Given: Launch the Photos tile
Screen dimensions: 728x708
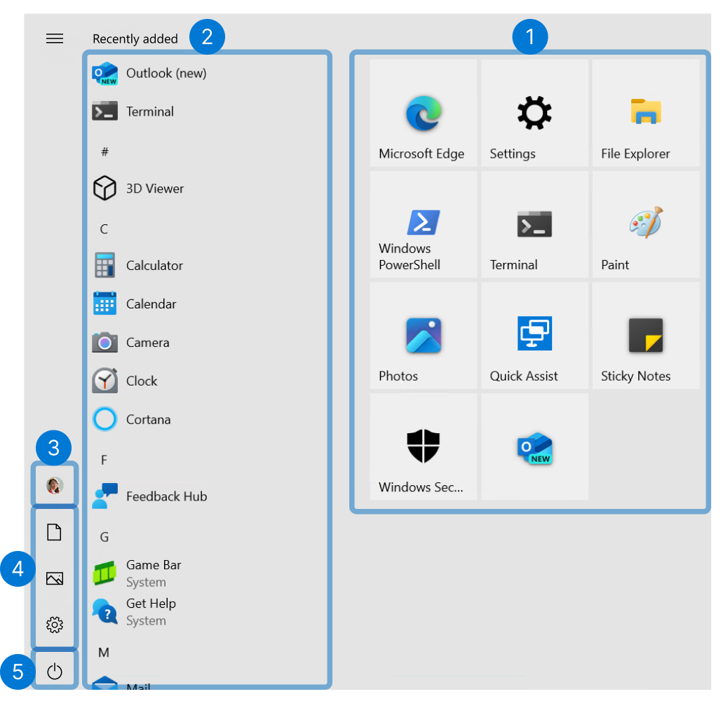Looking at the screenshot, I should coord(423,336).
